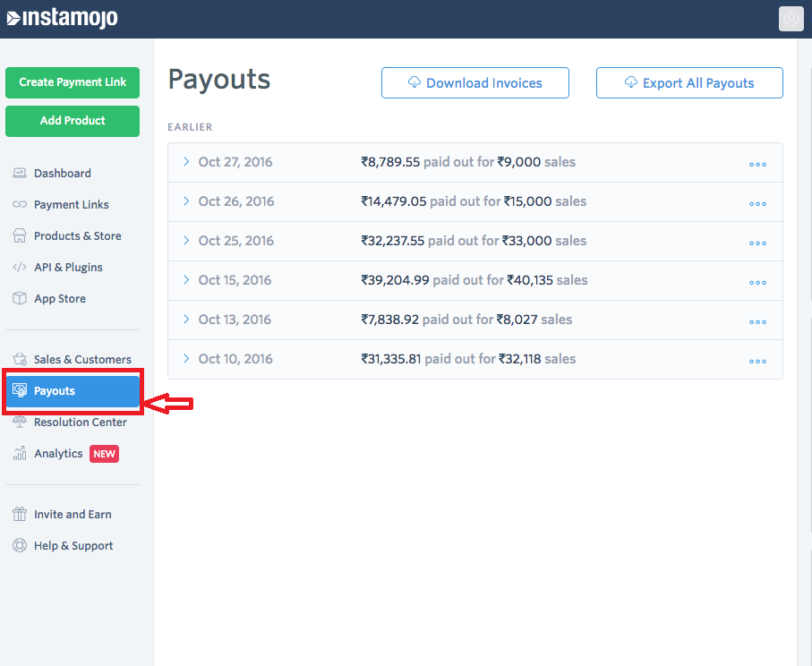Go to Payment Links
Image resolution: width=812 pixels, height=666 pixels.
[73, 205]
